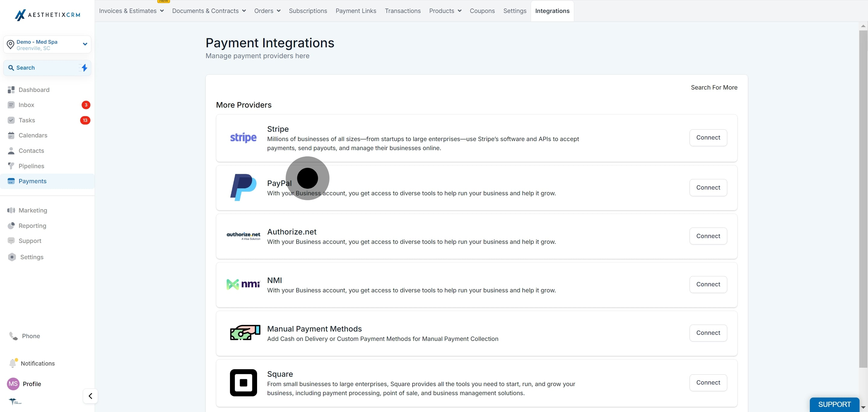
Task: Open Support chat icon in sidebar
Action: (x=11, y=241)
